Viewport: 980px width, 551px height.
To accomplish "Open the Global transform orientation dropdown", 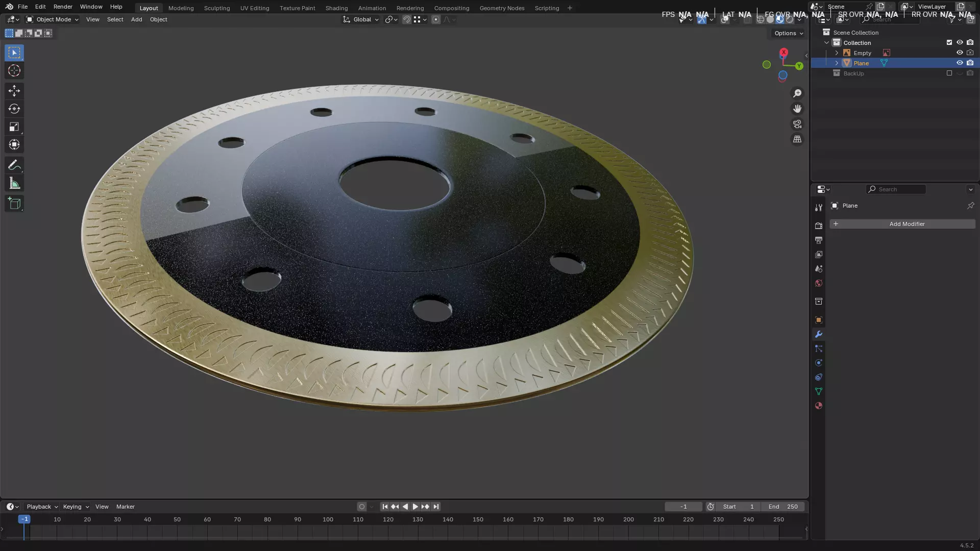I will [x=361, y=19].
